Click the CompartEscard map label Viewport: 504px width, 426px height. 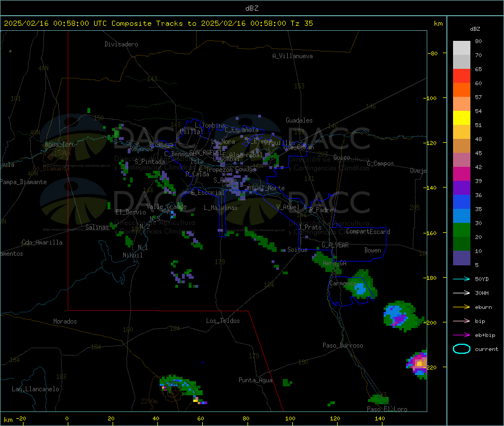tap(368, 232)
